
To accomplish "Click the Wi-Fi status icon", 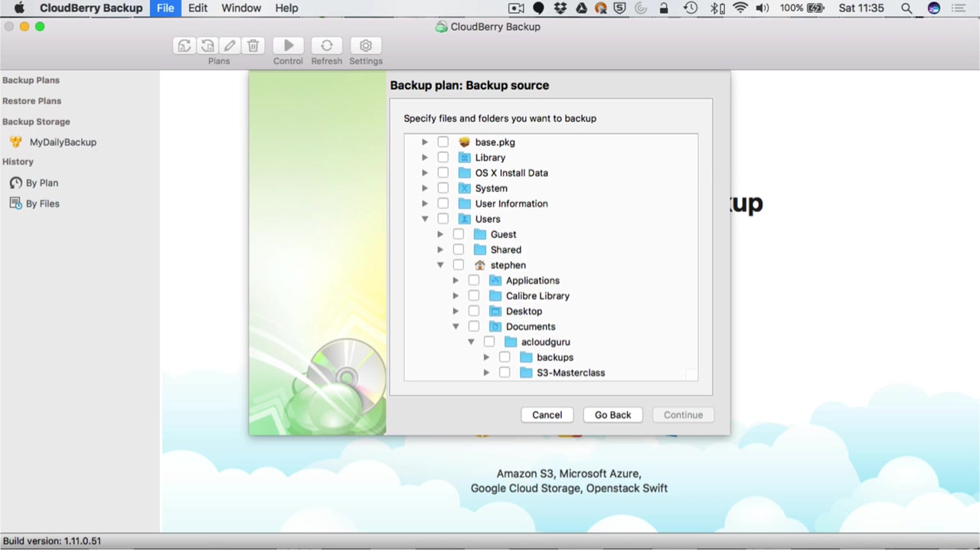I will (740, 8).
